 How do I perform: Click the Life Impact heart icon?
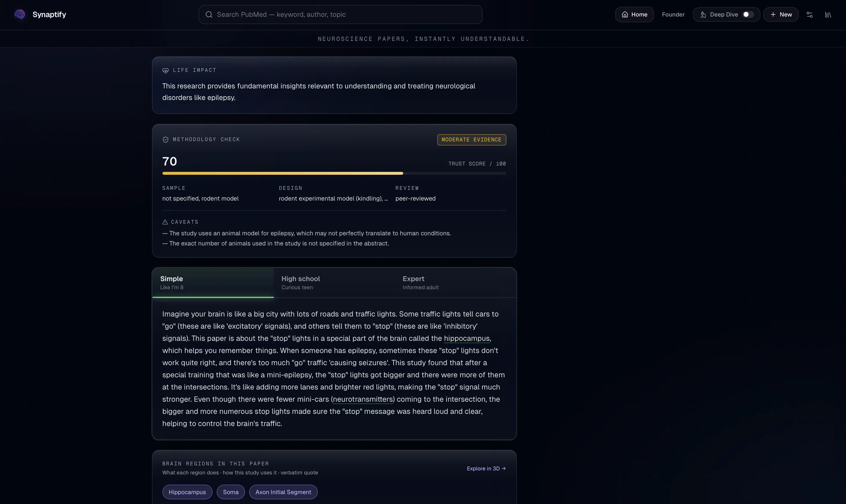point(166,70)
